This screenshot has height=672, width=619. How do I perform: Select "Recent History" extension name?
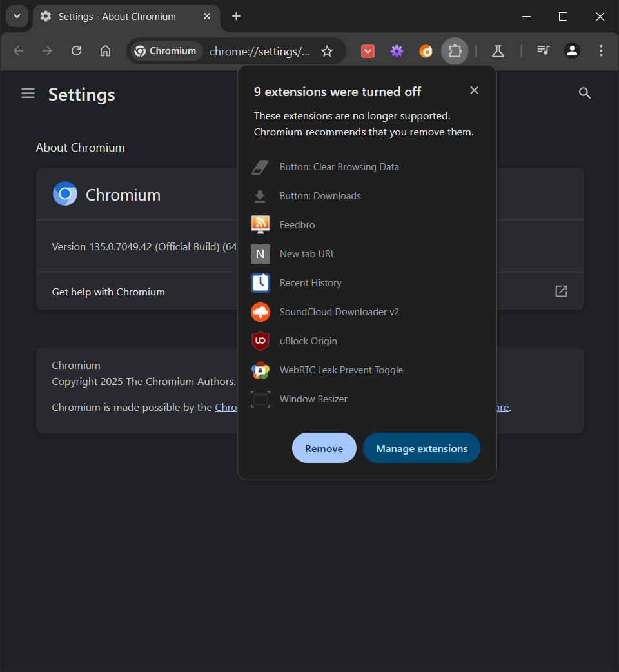tap(311, 283)
